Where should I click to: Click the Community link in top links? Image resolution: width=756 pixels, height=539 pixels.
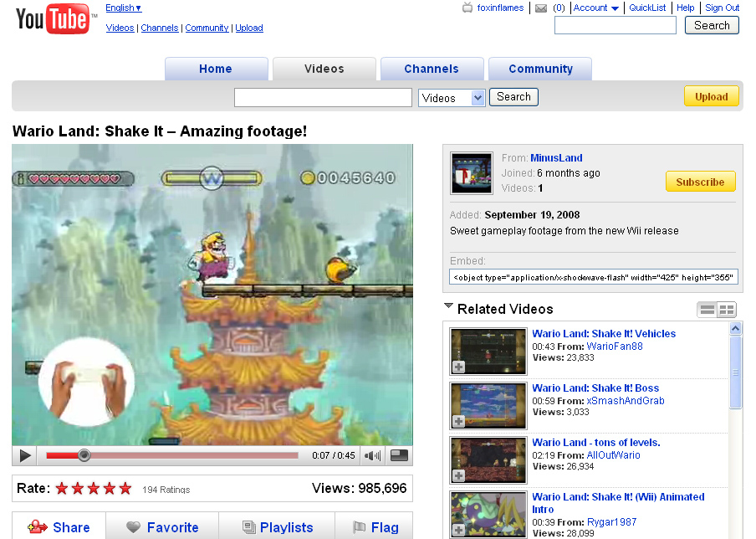pos(207,28)
